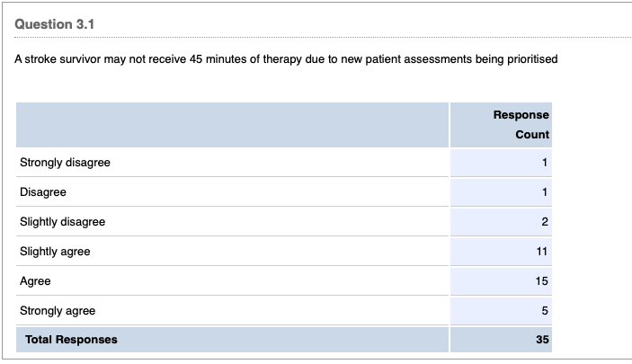This screenshot has height=364, width=632.
Task: Click the blank header cell above answer labels
Action: pos(232,125)
